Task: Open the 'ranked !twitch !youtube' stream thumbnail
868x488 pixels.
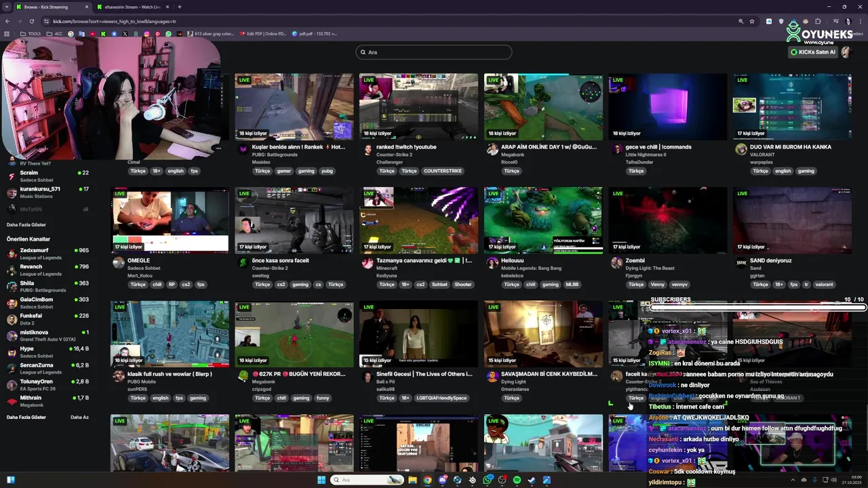Action: 418,106
